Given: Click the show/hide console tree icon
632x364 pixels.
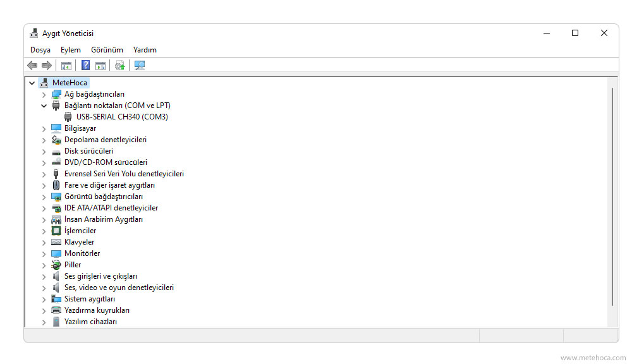Looking at the screenshot, I should coord(66,65).
